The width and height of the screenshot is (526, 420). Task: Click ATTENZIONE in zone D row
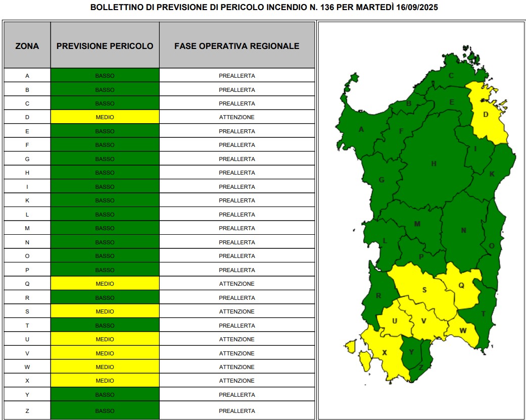[237, 117]
